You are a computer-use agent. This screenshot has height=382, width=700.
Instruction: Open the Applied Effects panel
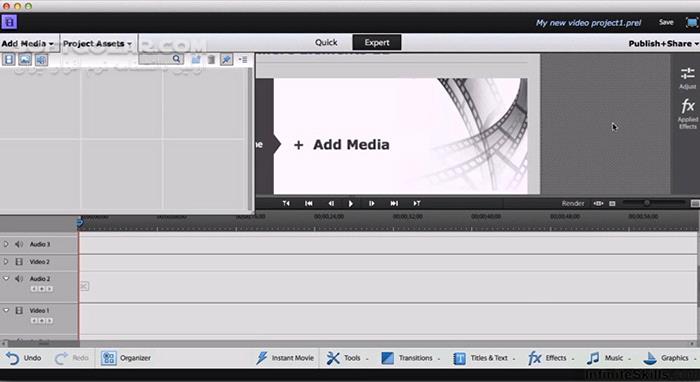click(688, 114)
